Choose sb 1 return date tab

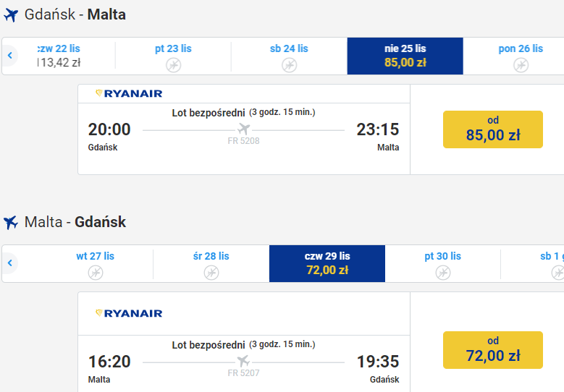coord(533,263)
